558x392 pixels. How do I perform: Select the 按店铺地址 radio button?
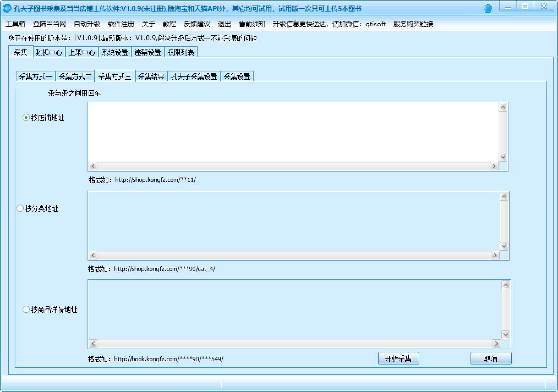26,118
